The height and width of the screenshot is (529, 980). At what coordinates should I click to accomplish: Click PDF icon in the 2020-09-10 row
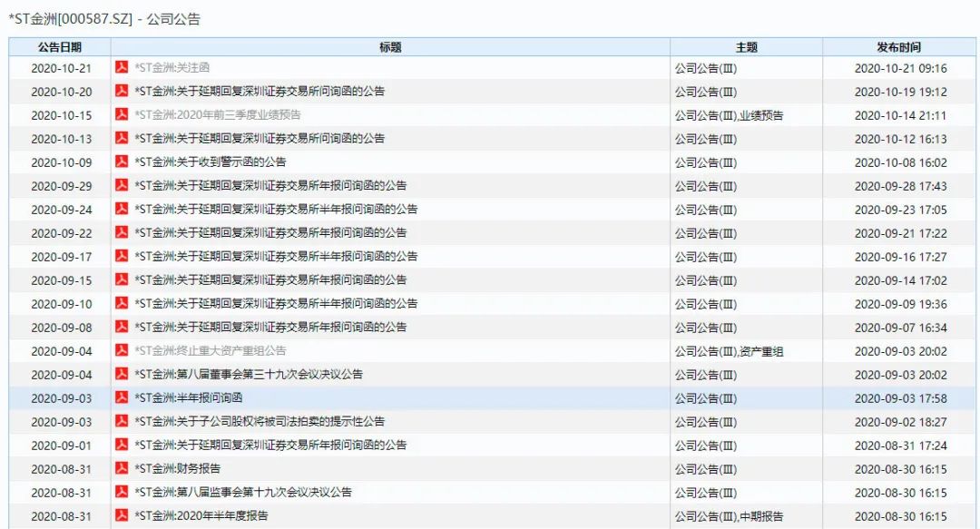(x=122, y=303)
